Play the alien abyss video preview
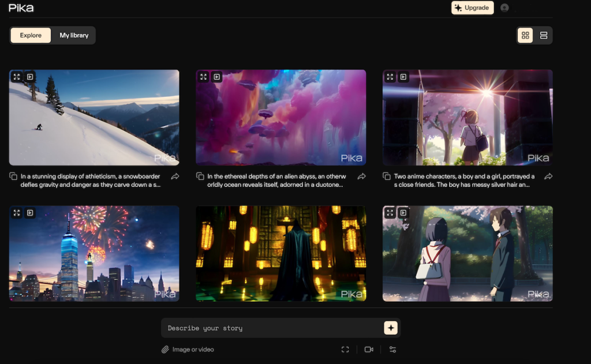This screenshot has width=591, height=364. (216, 77)
